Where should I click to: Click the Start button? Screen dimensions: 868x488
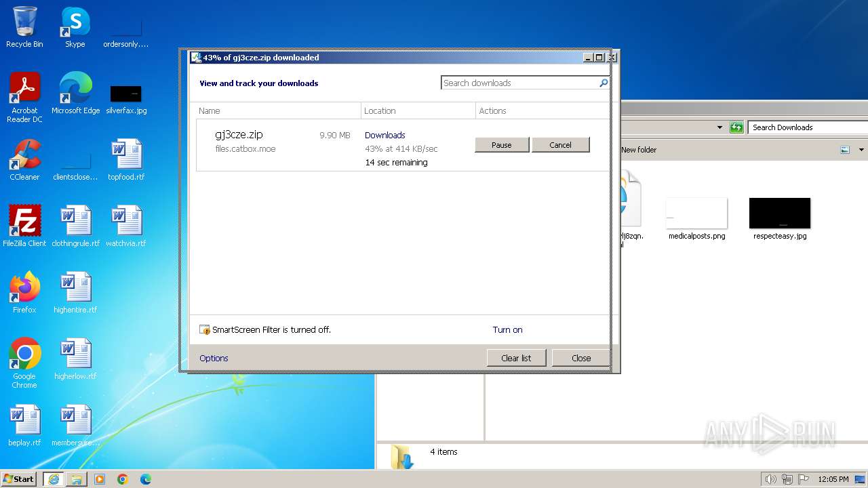pos(19,479)
